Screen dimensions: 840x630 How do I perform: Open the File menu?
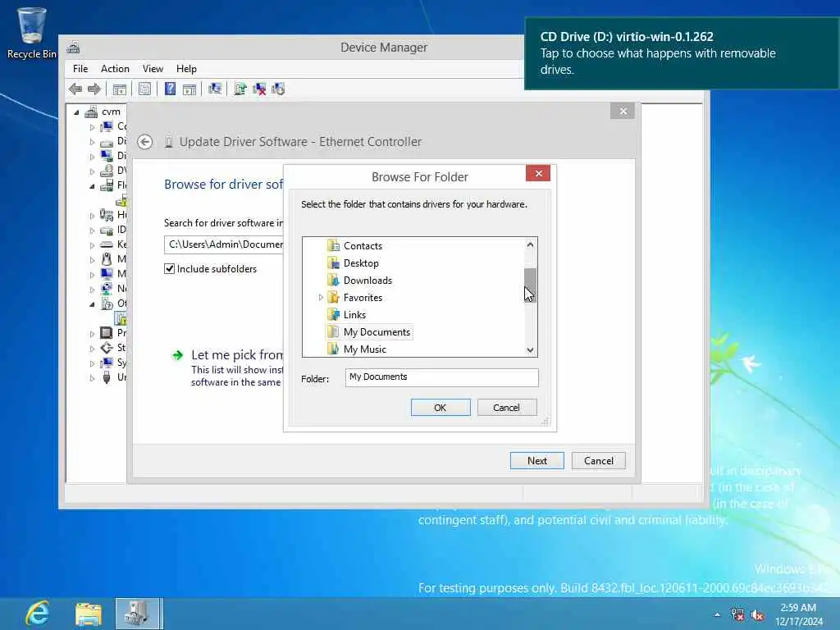click(80, 69)
